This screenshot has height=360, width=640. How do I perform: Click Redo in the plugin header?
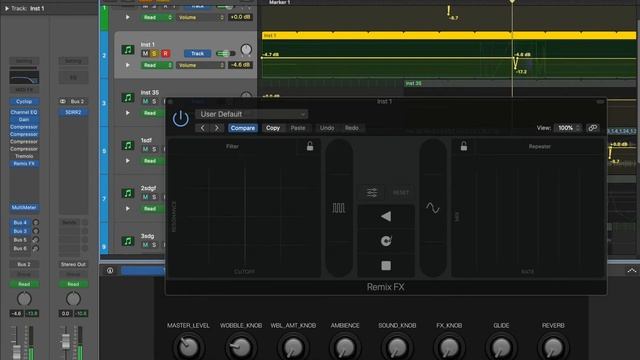[352, 128]
